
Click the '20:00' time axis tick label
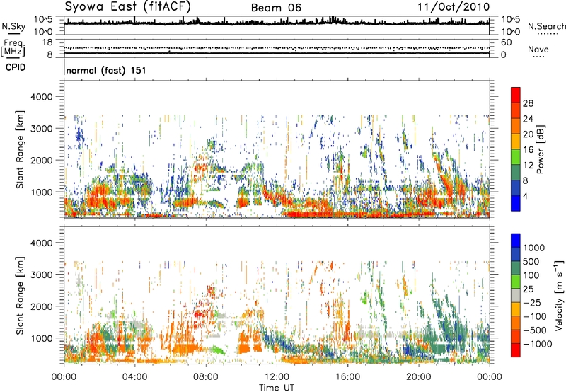coord(418,377)
